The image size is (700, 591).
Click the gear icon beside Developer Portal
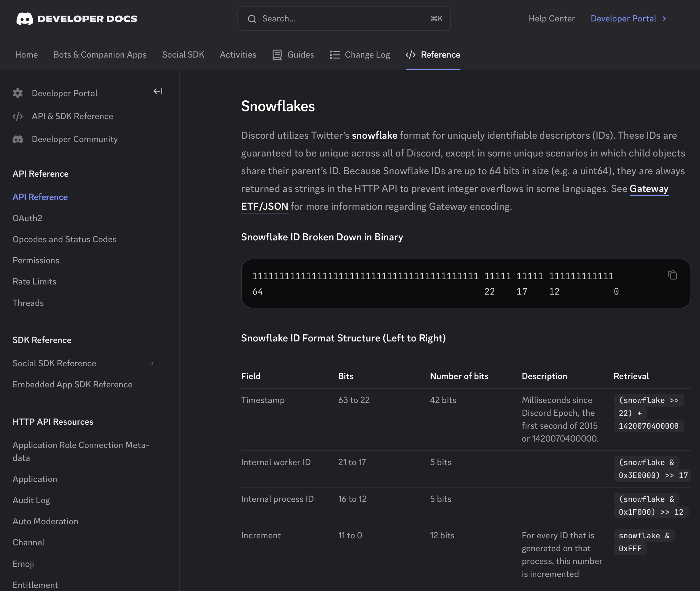pyautogui.click(x=18, y=93)
